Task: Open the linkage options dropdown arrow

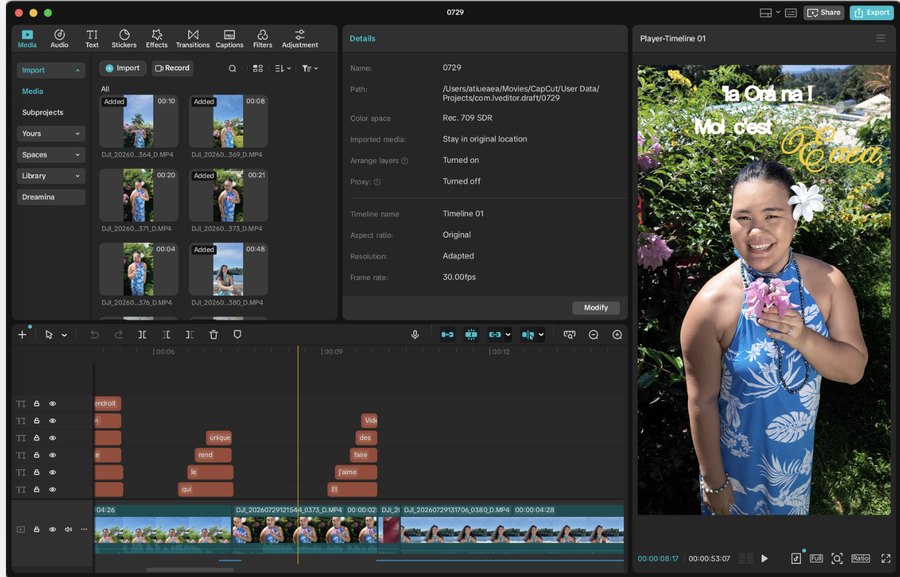Action: point(508,335)
